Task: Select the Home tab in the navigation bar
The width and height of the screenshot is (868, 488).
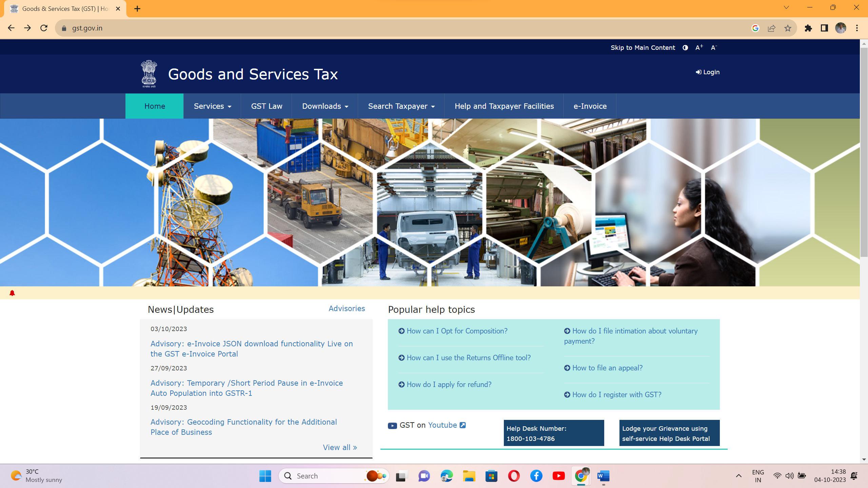Action: [x=154, y=106]
